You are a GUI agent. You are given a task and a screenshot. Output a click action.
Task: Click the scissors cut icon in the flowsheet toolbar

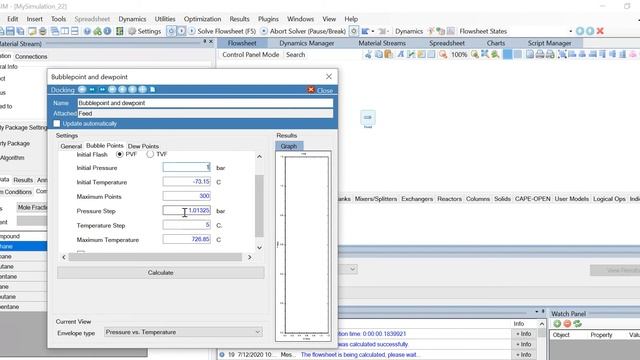[368, 54]
